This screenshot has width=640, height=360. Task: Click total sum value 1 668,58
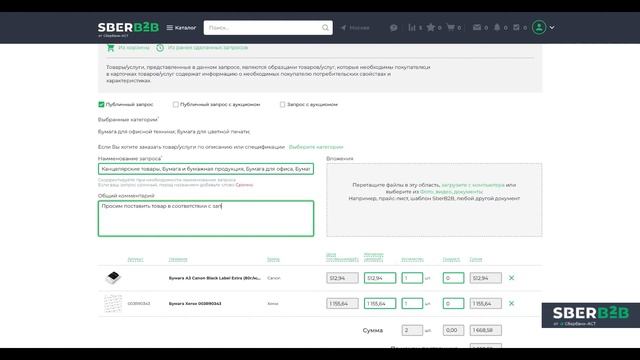pyautogui.click(x=486, y=330)
